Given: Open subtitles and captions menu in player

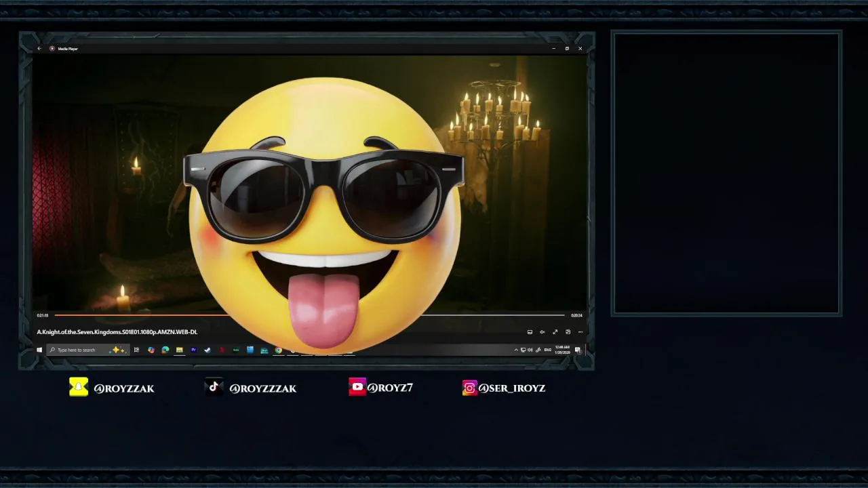Looking at the screenshot, I should pos(530,332).
